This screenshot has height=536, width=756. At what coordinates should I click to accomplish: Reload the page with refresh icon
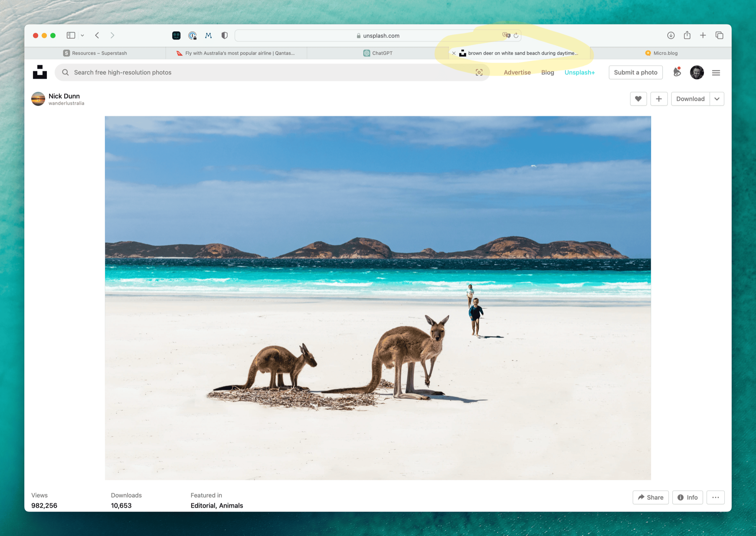click(516, 35)
